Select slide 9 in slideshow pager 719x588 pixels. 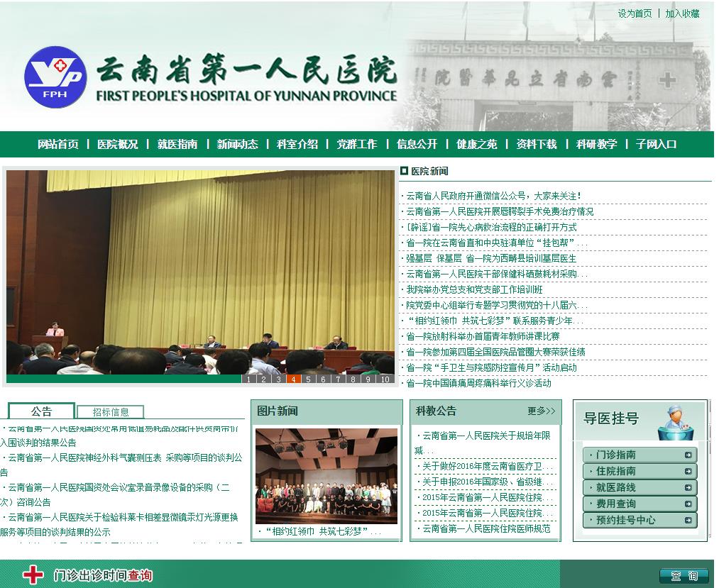[368, 379]
